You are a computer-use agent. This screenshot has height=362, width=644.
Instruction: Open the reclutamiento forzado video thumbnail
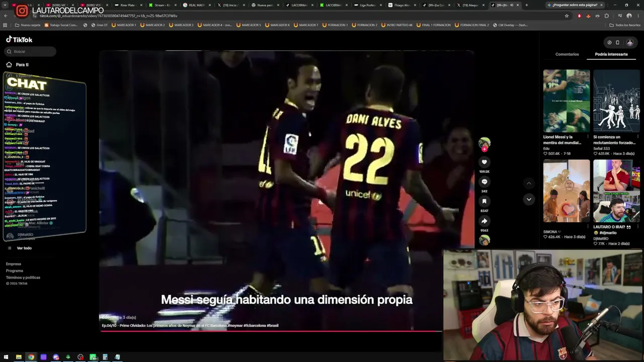[616, 101]
